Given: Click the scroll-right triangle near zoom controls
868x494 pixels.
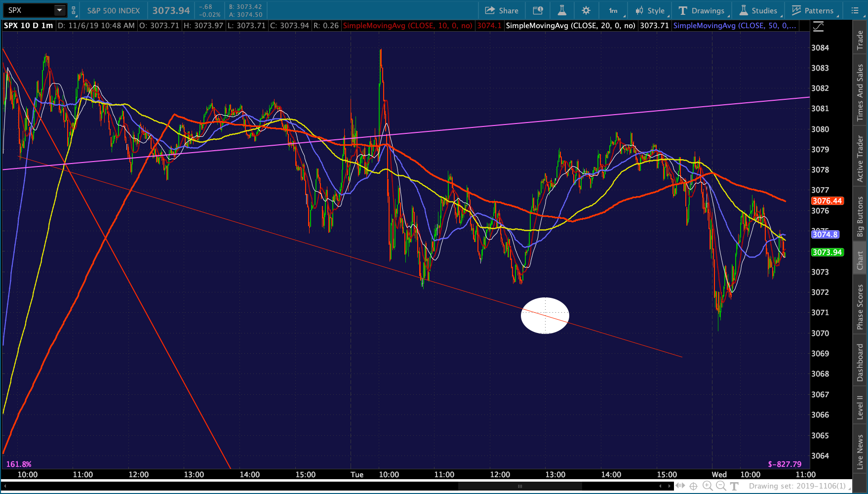Looking at the screenshot, I should [x=670, y=486].
